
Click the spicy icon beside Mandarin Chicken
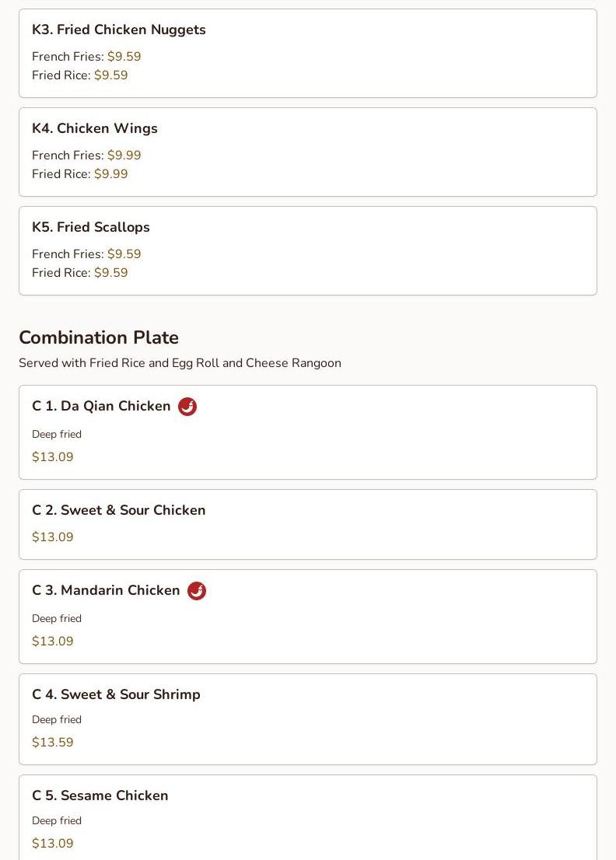197,591
